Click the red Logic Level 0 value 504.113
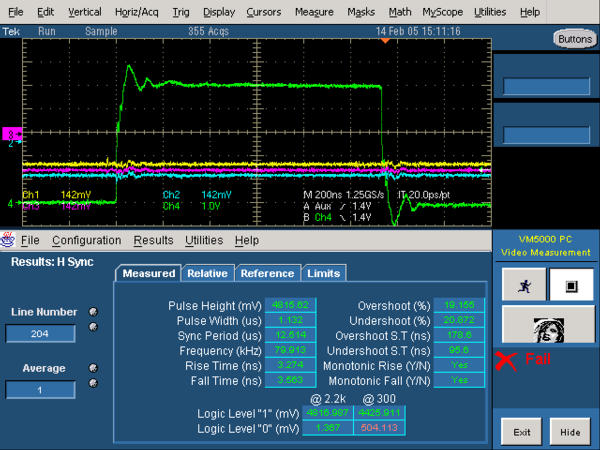600x450 pixels. coord(380,428)
